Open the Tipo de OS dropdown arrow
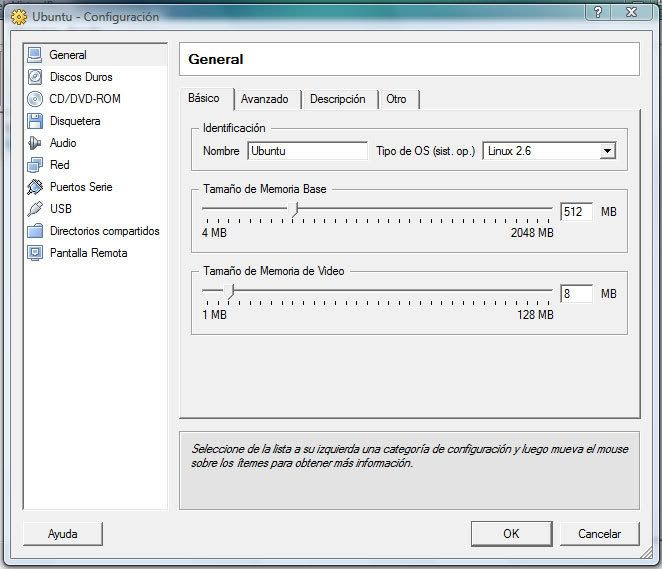662x569 pixels. 607,151
